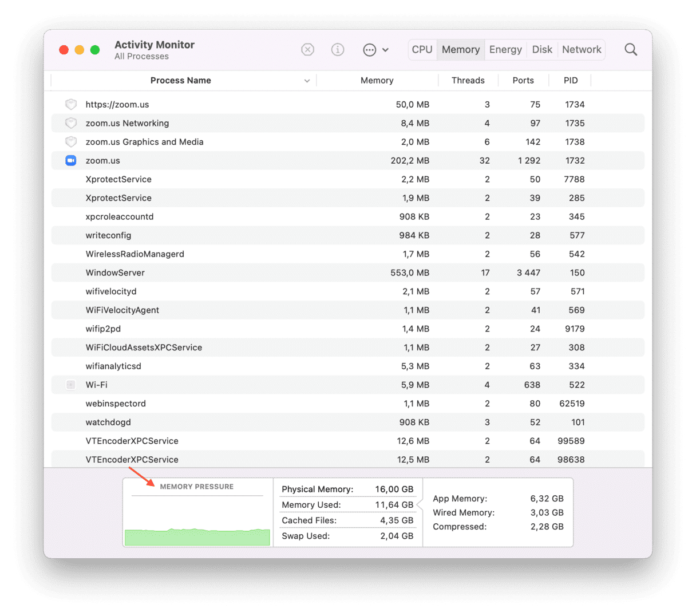The height and width of the screenshot is (616, 696).
Task: Click the Wi-Fi process icon
Action: [71, 385]
